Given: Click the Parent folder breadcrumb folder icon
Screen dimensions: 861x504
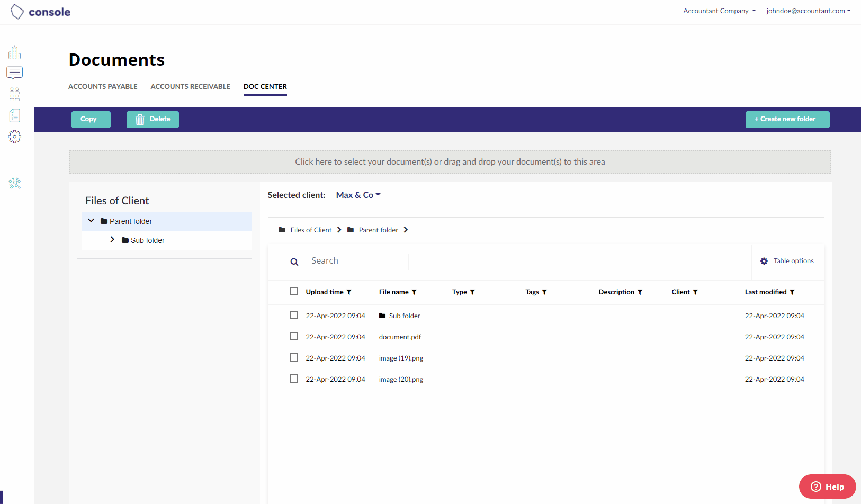Looking at the screenshot, I should click(351, 230).
